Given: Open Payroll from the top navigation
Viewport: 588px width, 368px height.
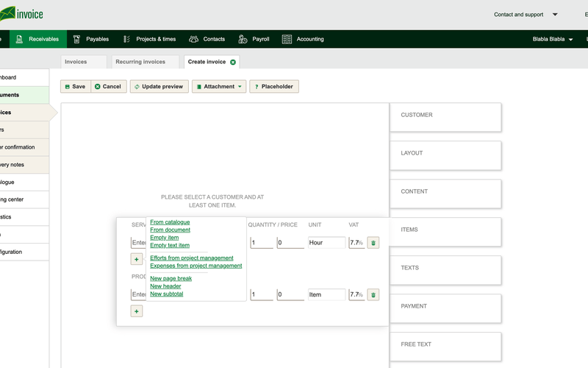Looking at the screenshot, I should tap(254, 39).
